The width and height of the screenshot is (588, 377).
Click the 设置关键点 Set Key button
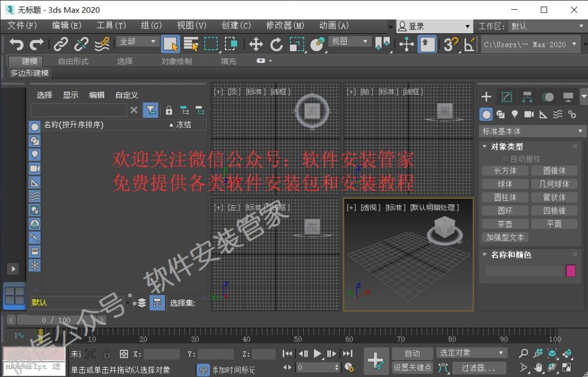tap(413, 368)
